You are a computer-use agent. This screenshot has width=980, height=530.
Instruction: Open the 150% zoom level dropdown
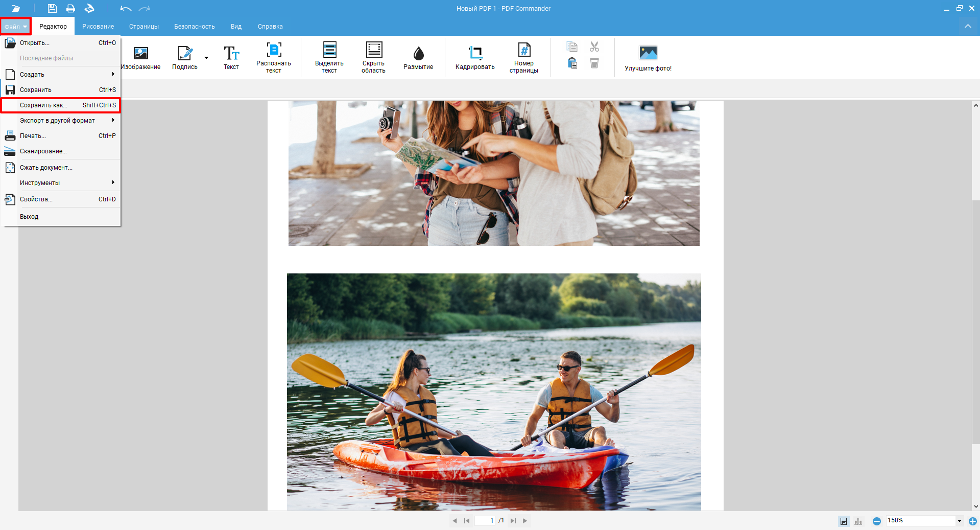959,521
